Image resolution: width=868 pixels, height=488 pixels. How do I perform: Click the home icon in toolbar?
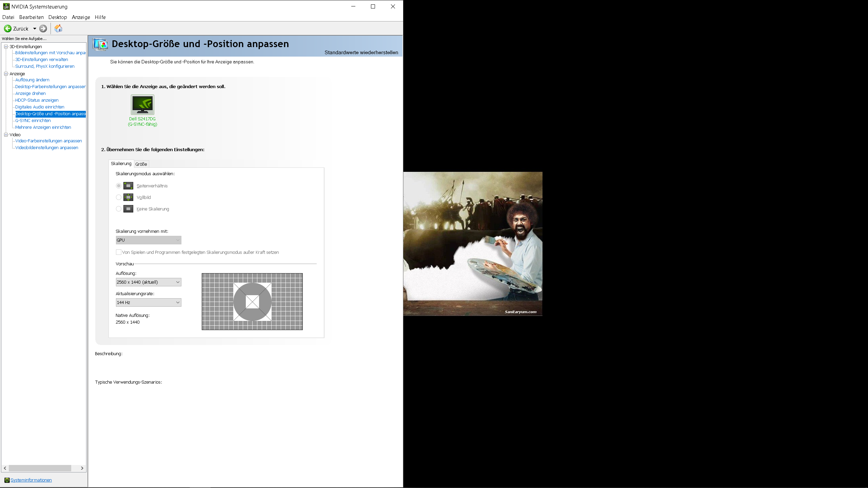point(58,28)
